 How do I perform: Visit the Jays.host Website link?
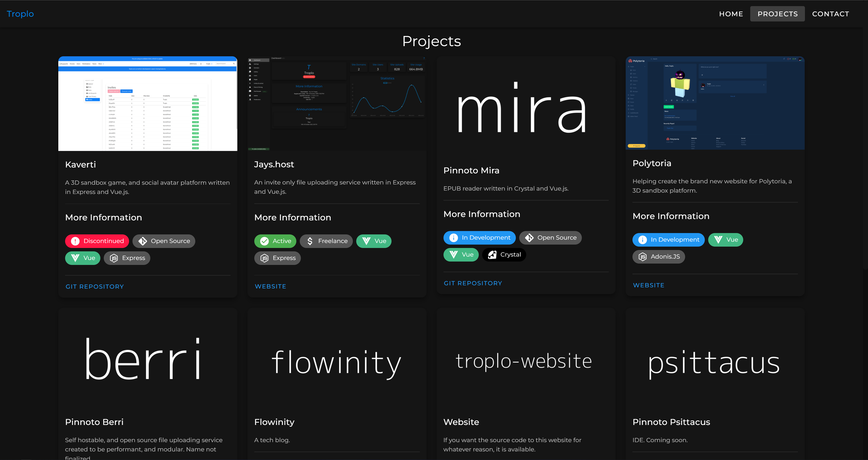click(270, 286)
